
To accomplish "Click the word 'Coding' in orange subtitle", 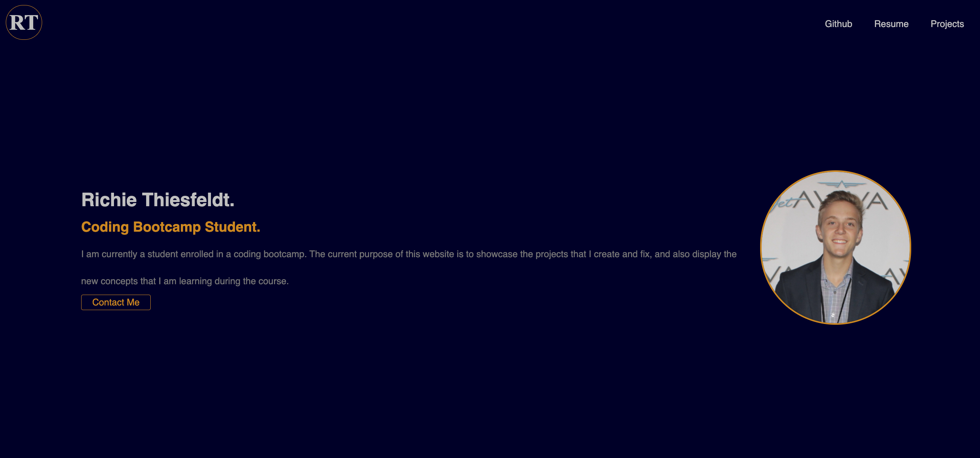I will point(105,227).
